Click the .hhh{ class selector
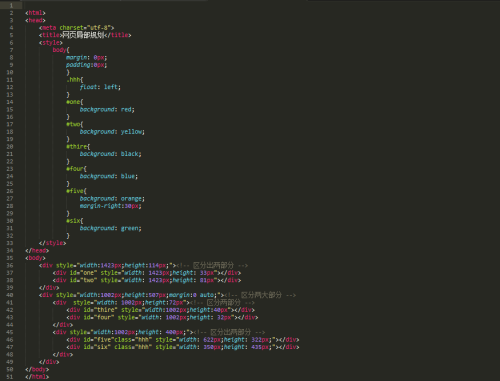500x381 pixels. point(75,80)
